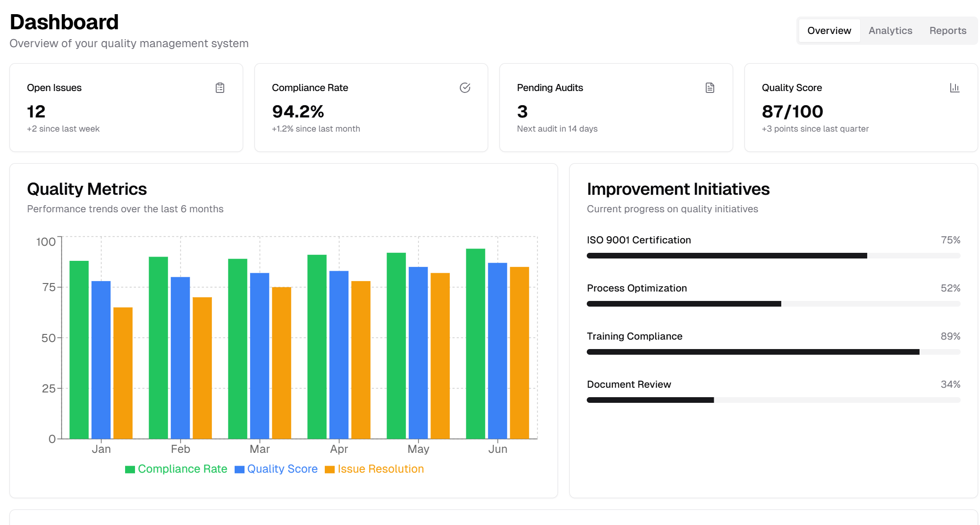
Task: Click the blue Mar Quality Score bar
Action: (260, 356)
